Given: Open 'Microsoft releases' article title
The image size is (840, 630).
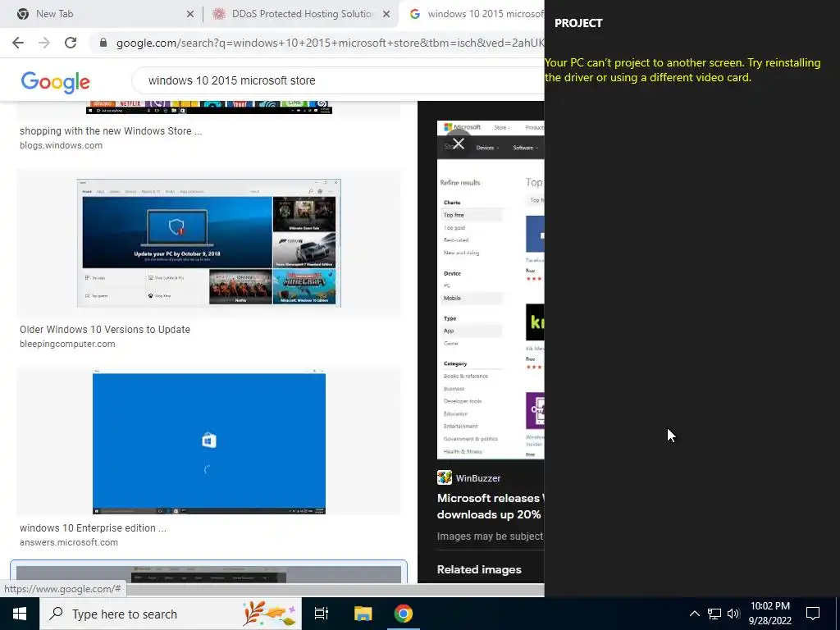Looking at the screenshot, I should coord(491,506).
